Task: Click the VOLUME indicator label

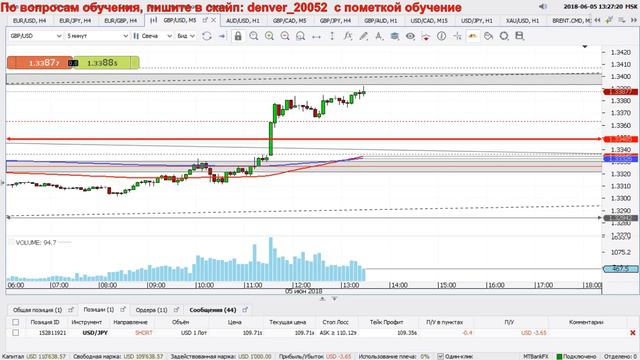Action: [36, 242]
